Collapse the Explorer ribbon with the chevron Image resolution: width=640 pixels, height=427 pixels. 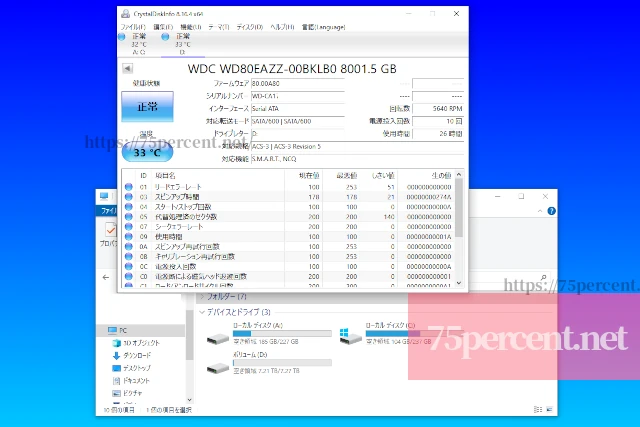[x=540, y=211]
